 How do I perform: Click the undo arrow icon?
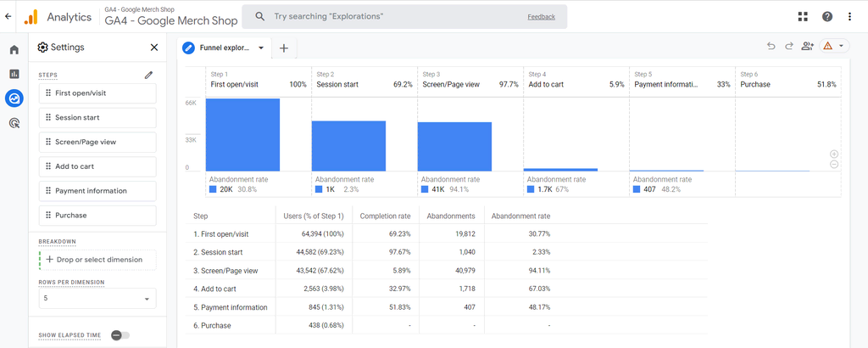point(771,47)
